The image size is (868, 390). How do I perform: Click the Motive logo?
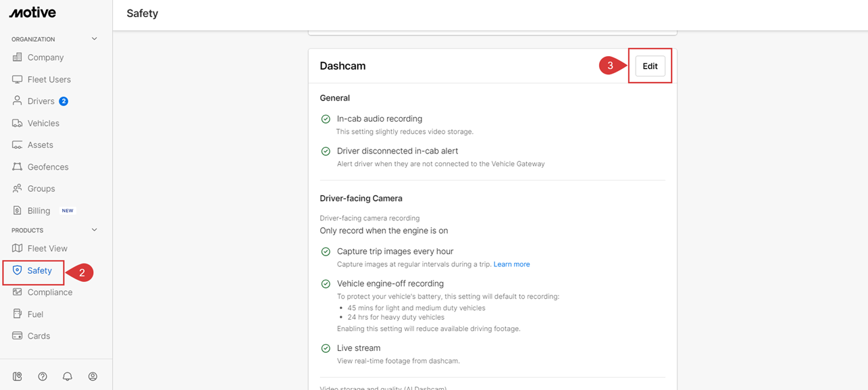(32, 13)
